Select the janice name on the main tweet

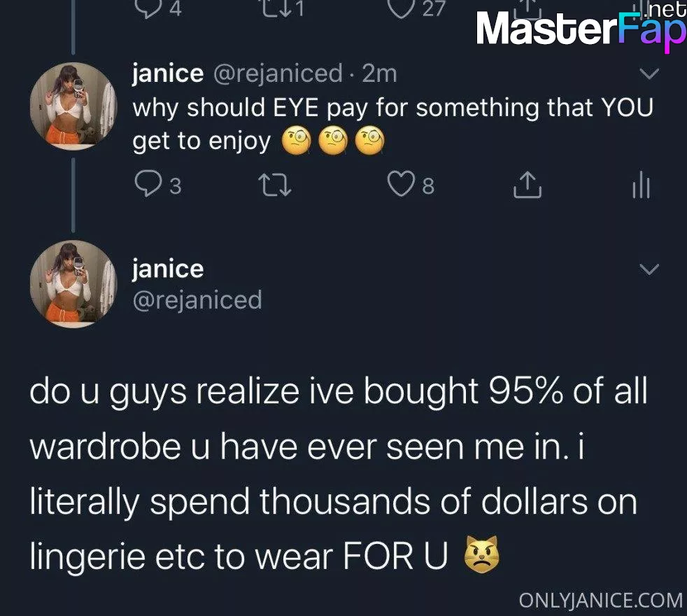tap(168, 269)
